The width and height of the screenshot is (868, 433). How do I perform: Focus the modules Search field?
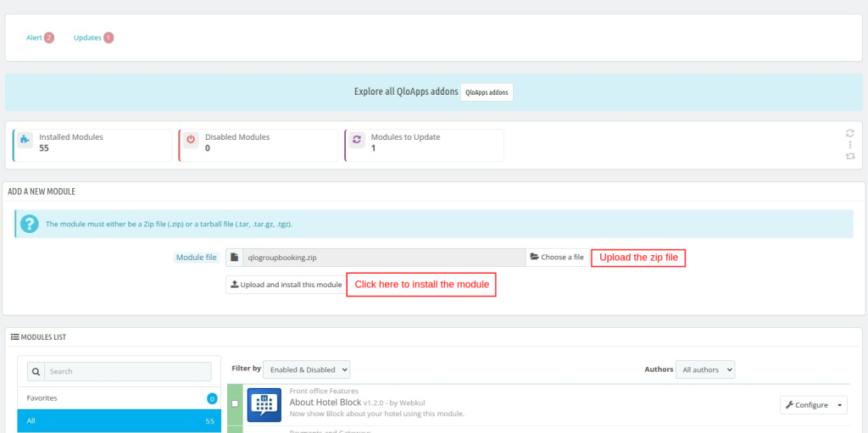tap(127, 371)
